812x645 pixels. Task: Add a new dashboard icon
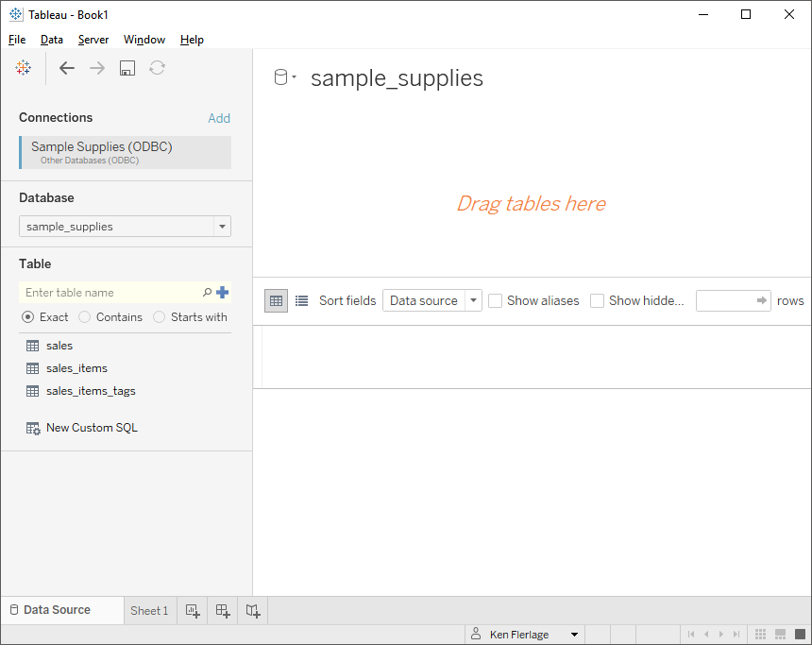[x=223, y=611]
